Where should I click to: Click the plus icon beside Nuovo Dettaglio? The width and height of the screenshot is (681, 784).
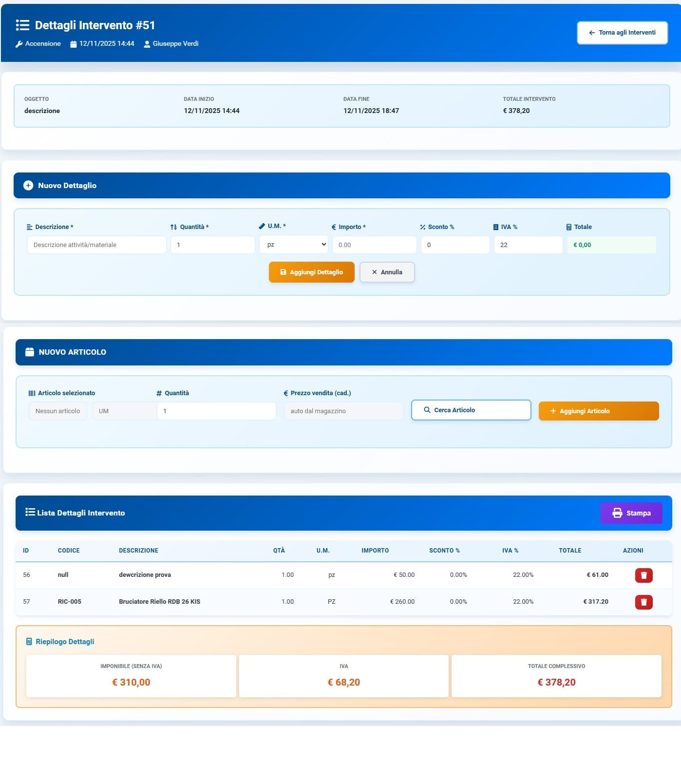click(x=28, y=185)
